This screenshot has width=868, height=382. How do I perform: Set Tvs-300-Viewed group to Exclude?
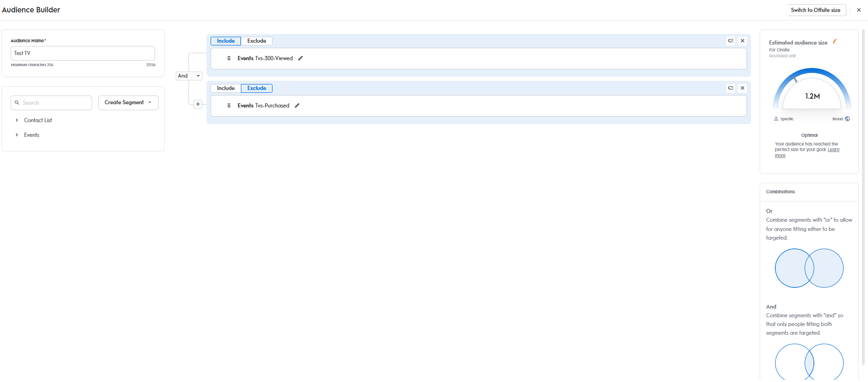click(x=257, y=41)
